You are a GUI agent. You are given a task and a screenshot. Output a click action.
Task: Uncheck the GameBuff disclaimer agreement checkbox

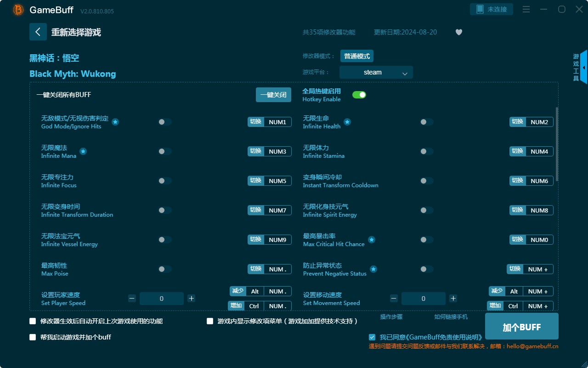pos(372,337)
